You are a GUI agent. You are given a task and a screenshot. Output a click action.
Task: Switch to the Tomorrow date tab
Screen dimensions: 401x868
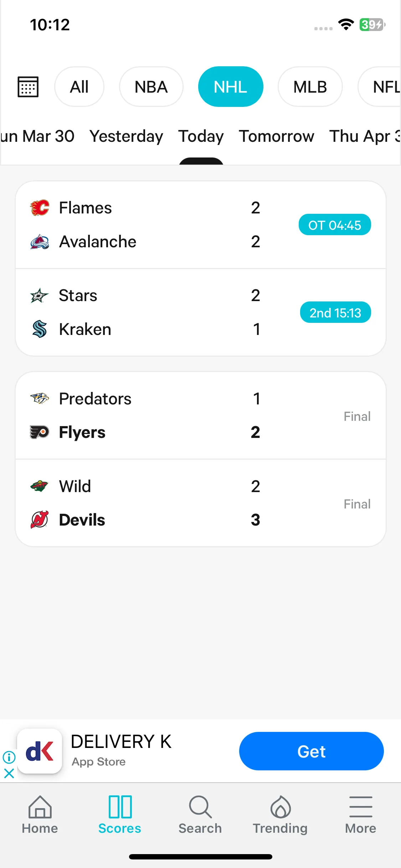[x=277, y=136]
